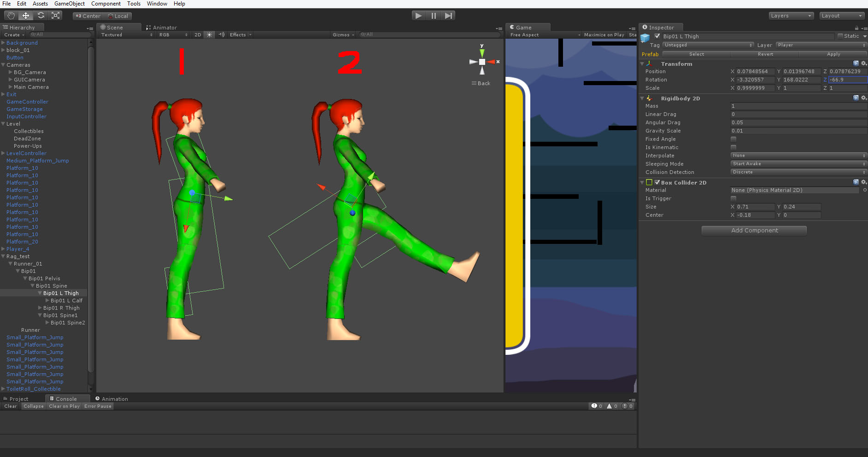Click the Add Component button

[x=754, y=231]
